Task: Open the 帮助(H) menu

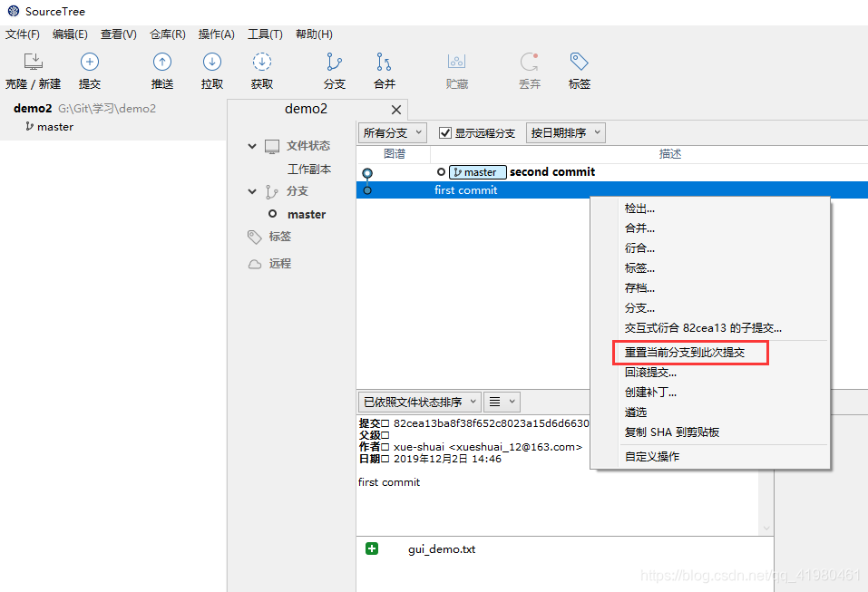Action: pos(314,34)
